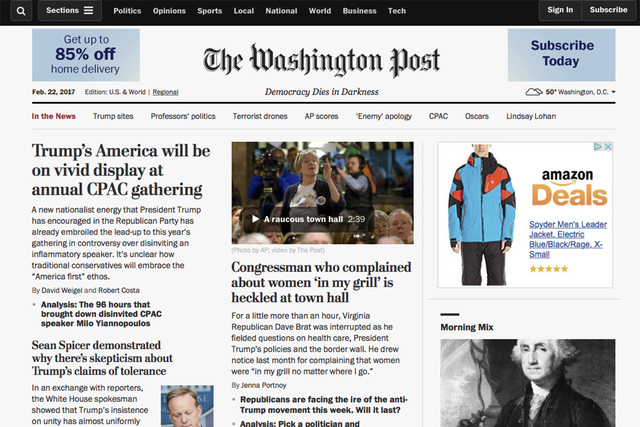Open the Sections hamburger menu

pyautogui.click(x=70, y=11)
